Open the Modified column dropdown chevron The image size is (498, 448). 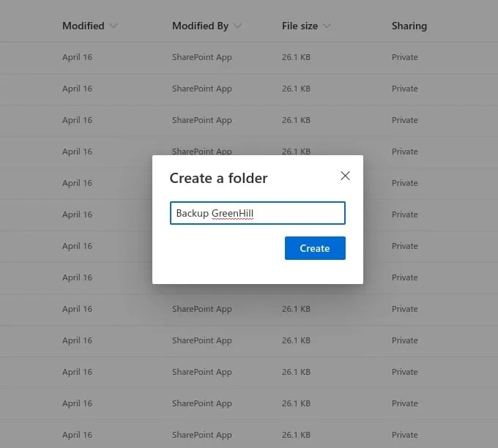[x=114, y=26]
